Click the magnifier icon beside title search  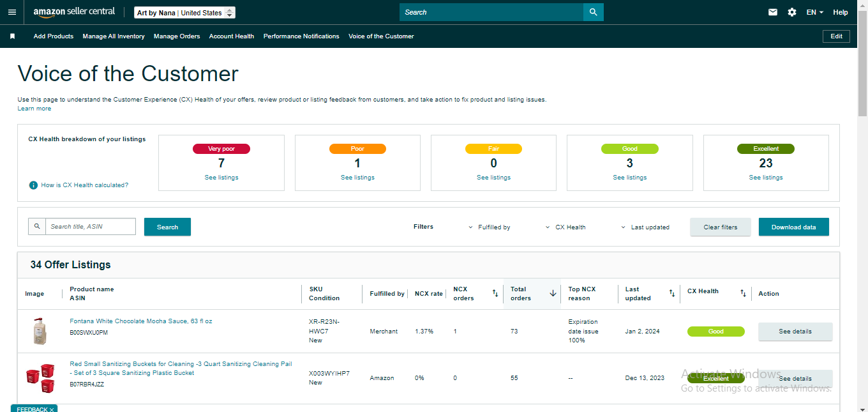37,226
